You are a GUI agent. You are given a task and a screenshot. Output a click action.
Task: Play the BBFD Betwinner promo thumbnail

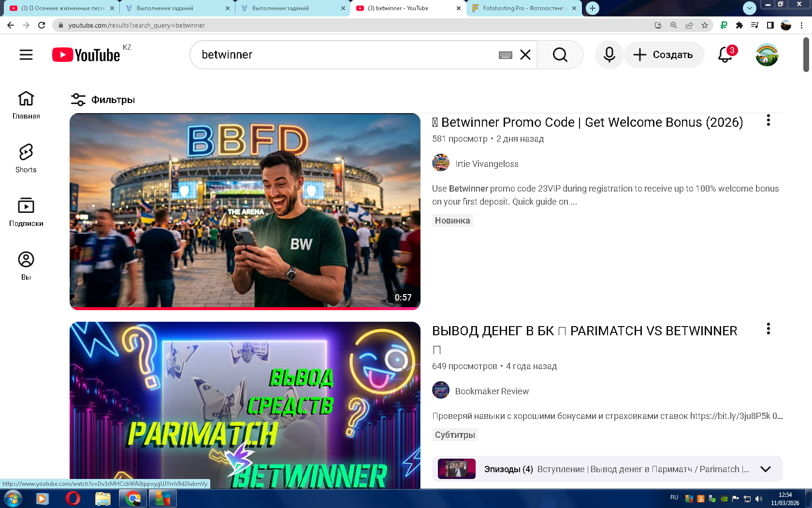tap(245, 210)
